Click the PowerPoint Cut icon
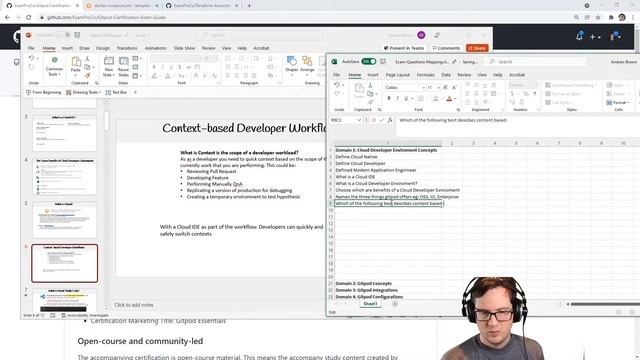Image resolution: width=640 pixels, height=360 pixels. pyautogui.click(x=87, y=59)
